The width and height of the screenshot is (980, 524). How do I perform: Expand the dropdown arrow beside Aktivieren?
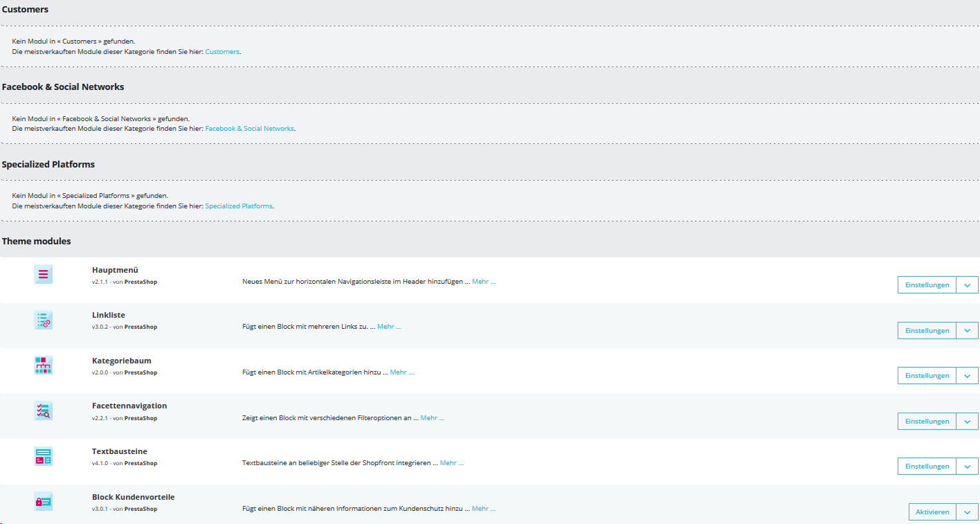(x=968, y=512)
